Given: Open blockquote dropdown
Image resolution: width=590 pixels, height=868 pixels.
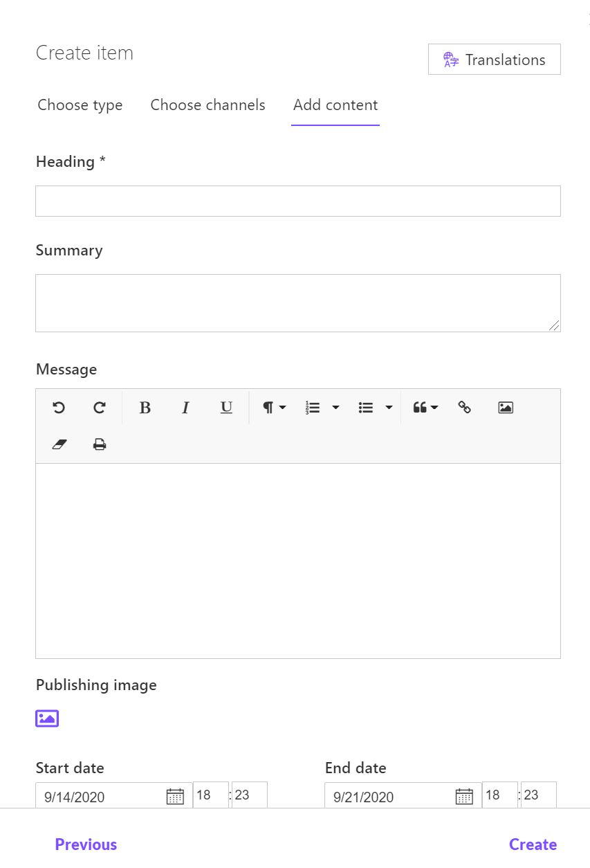Looking at the screenshot, I should tap(425, 408).
